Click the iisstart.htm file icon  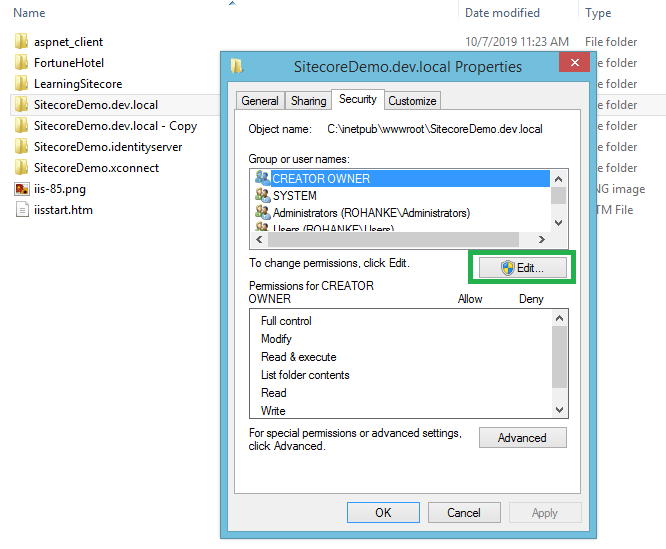[22, 210]
